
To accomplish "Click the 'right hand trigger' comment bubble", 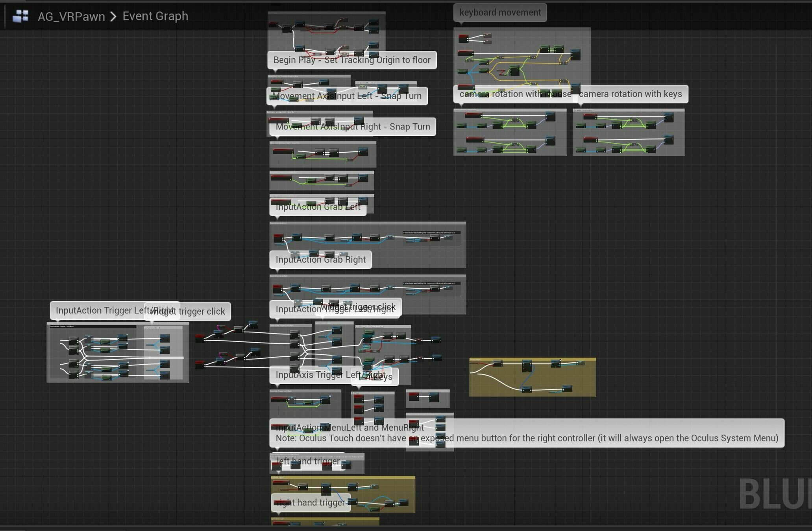I will click(311, 503).
